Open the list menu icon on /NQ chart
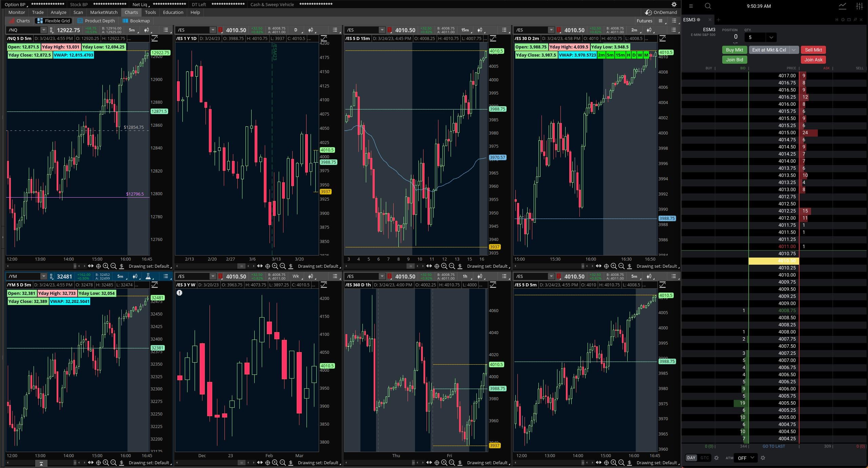 (x=166, y=30)
